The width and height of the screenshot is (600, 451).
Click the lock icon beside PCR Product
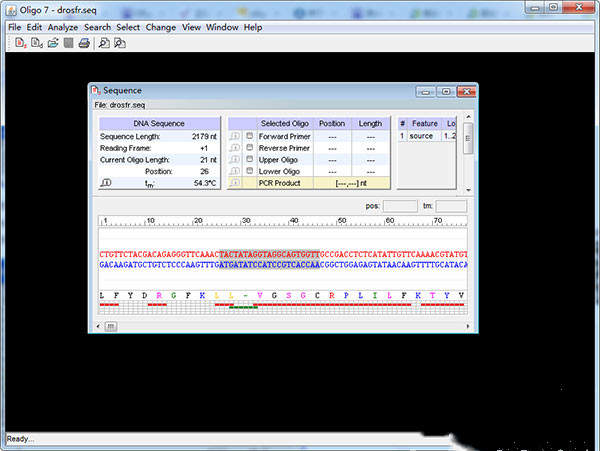click(x=236, y=183)
